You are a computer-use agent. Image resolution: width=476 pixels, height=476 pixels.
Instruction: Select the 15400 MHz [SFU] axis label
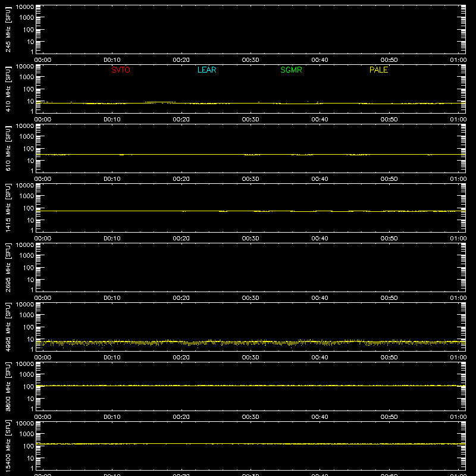click(8, 446)
